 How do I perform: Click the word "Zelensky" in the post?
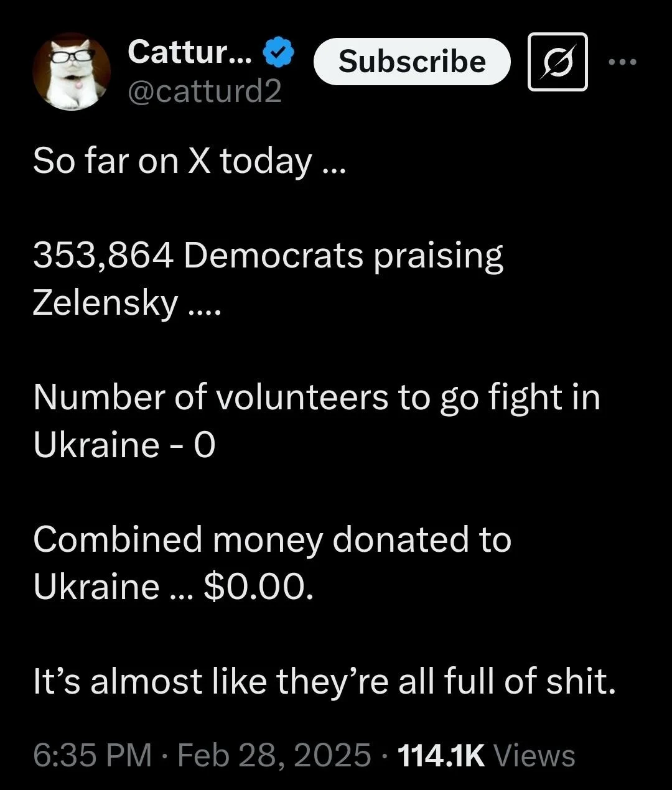pyautogui.click(x=106, y=303)
